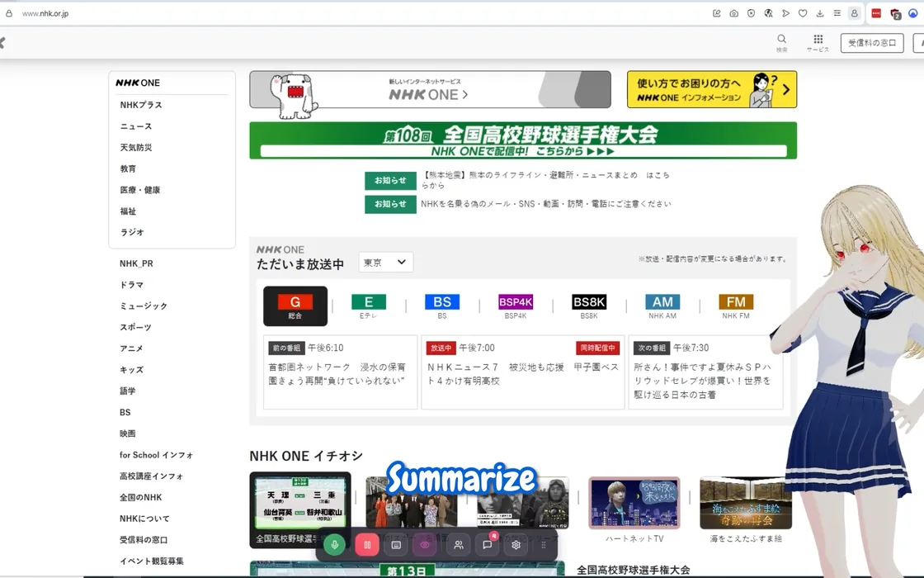Open the chat bubble icon with notification badge
The image size is (924, 578).
[x=488, y=545]
